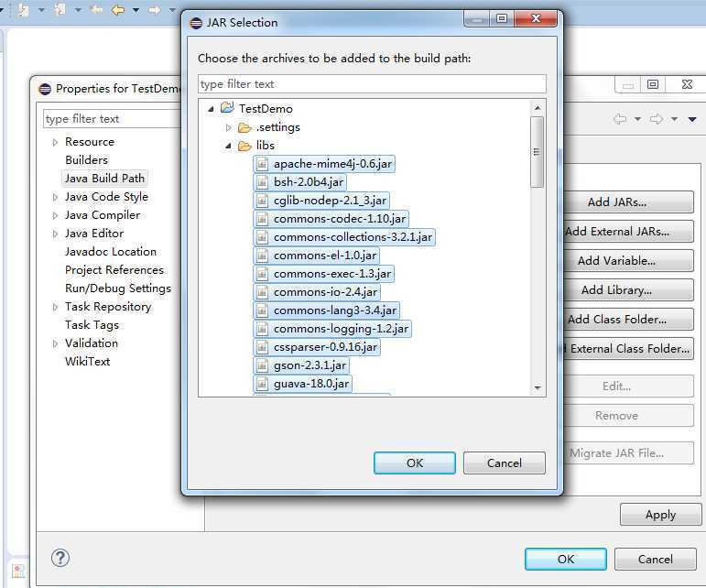Confirm JAR Selection with OK
Viewport: 706px width, 588px height.
(415, 463)
